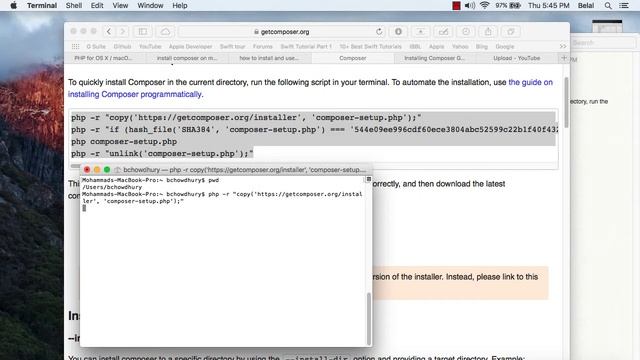Click the Terminal title bar proxy icon

(118, 170)
